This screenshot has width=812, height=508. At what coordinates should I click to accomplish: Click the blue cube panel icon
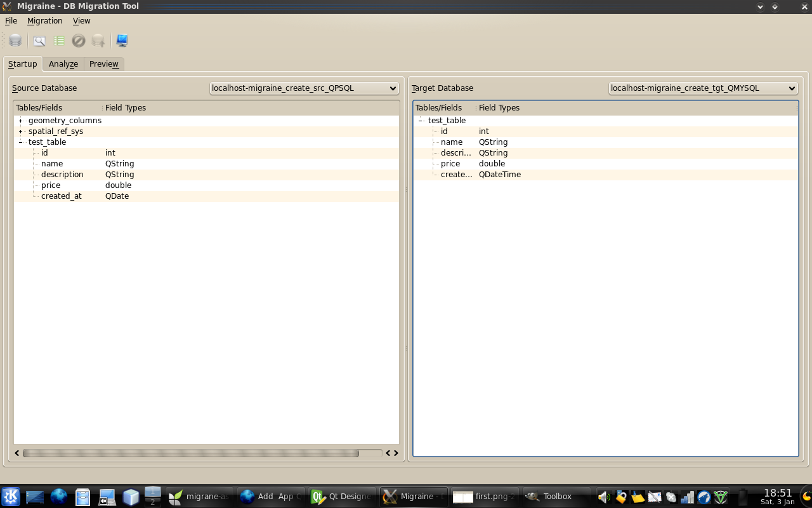(131, 497)
